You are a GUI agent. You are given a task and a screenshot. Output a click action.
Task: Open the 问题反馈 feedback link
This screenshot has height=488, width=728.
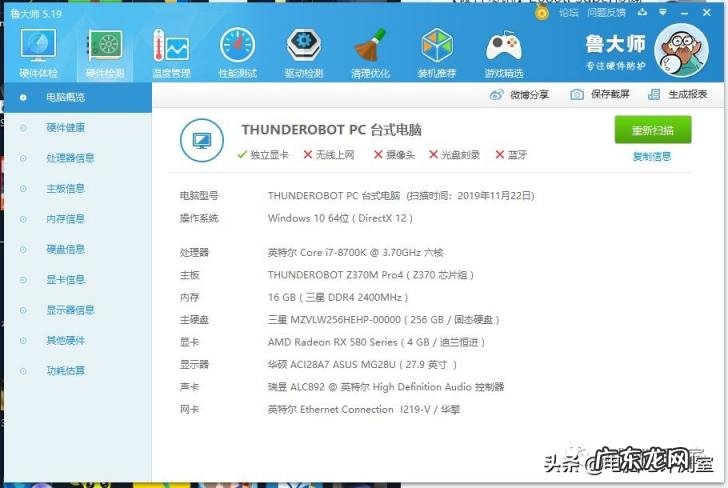pos(606,13)
